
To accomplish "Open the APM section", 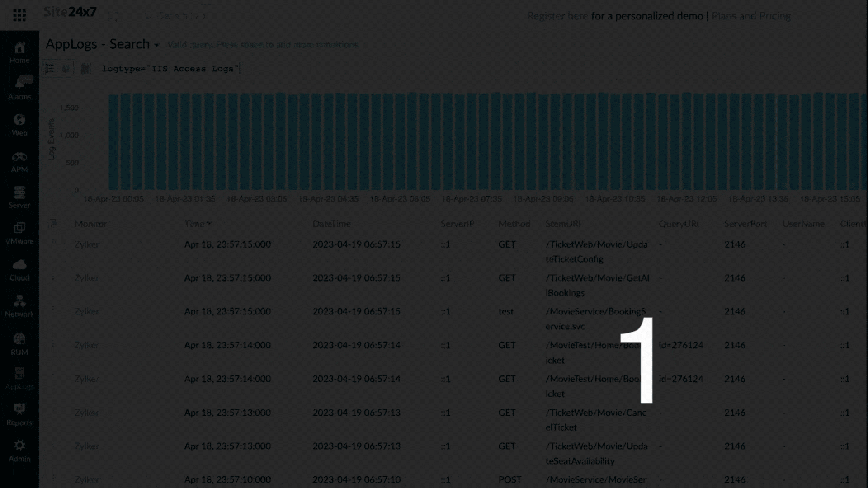I will (x=19, y=161).
